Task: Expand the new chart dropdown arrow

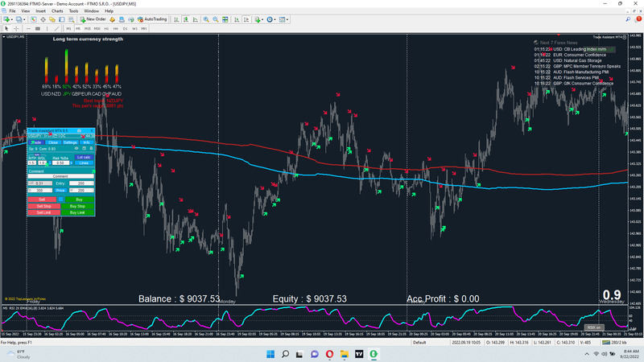Action: [11, 19]
